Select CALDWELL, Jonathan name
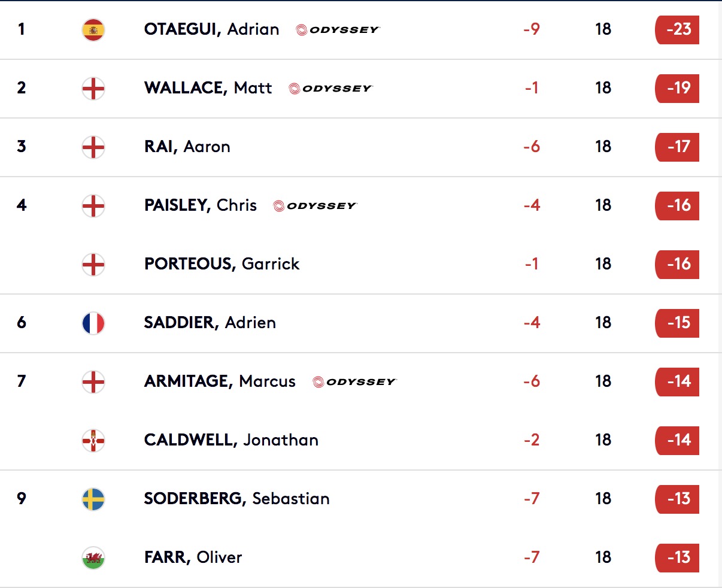 click(x=231, y=440)
